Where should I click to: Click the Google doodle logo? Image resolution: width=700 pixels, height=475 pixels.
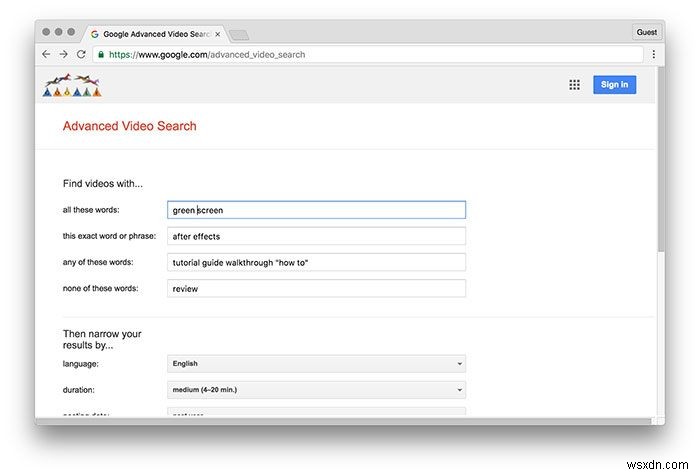pos(72,86)
